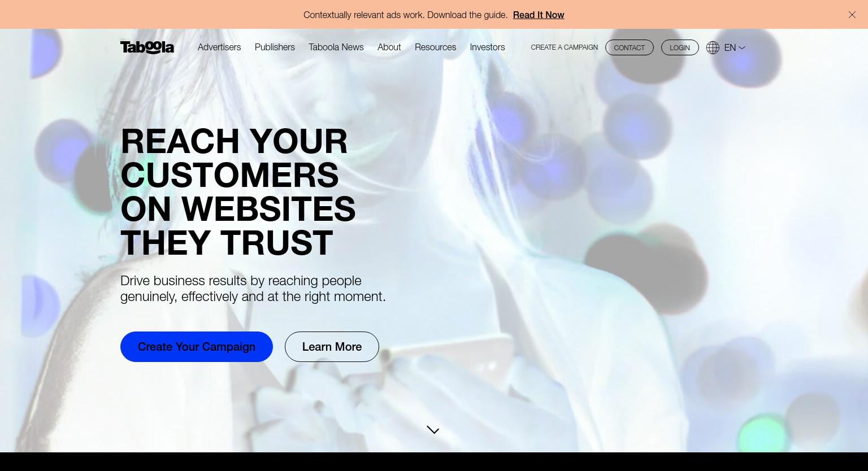Open the Investors menu

coord(487,47)
